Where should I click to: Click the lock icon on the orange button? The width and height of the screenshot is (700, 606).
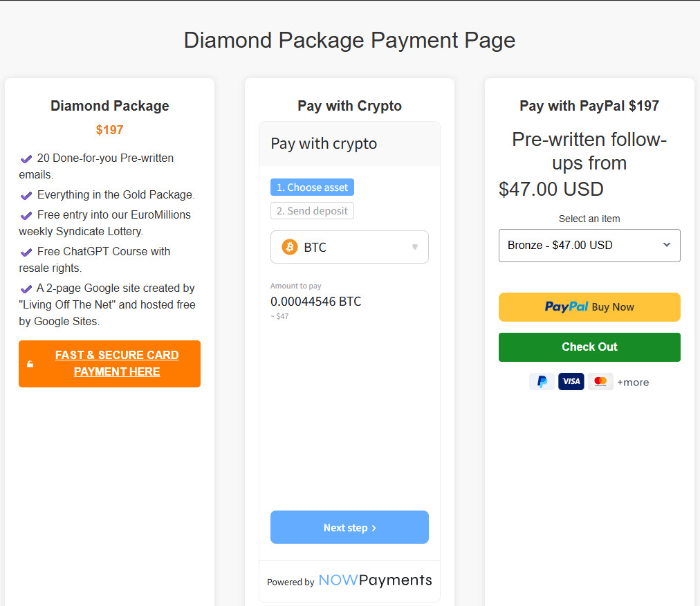(30, 364)
